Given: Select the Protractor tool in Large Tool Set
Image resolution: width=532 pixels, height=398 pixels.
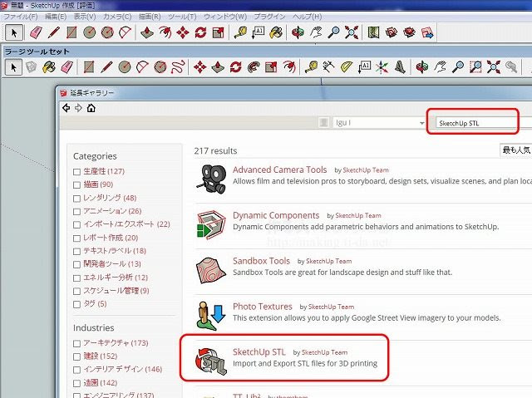Looking at the screenshot, I should [x=347, y=66].
